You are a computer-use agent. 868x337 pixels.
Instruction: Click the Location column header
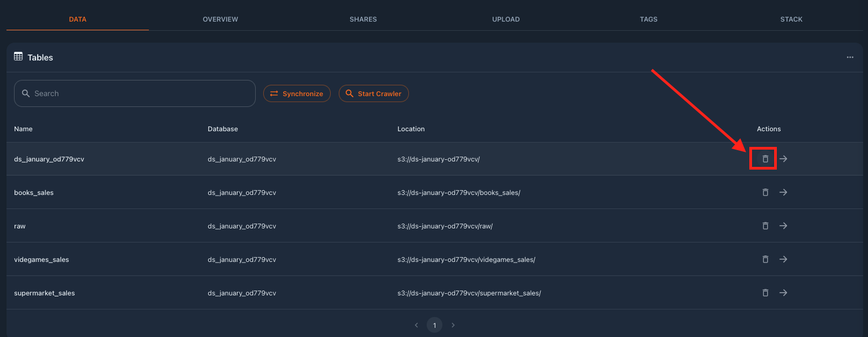(x=411, y=129)
